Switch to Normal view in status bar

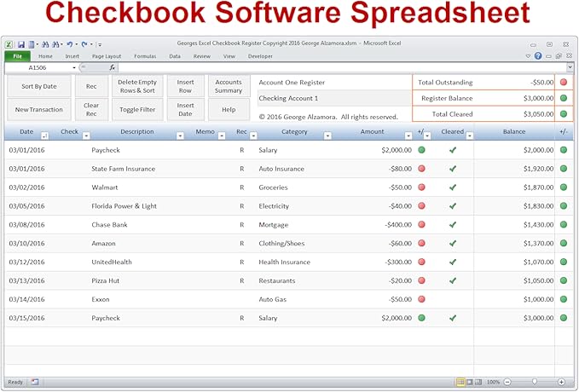(x=460, y=382)
